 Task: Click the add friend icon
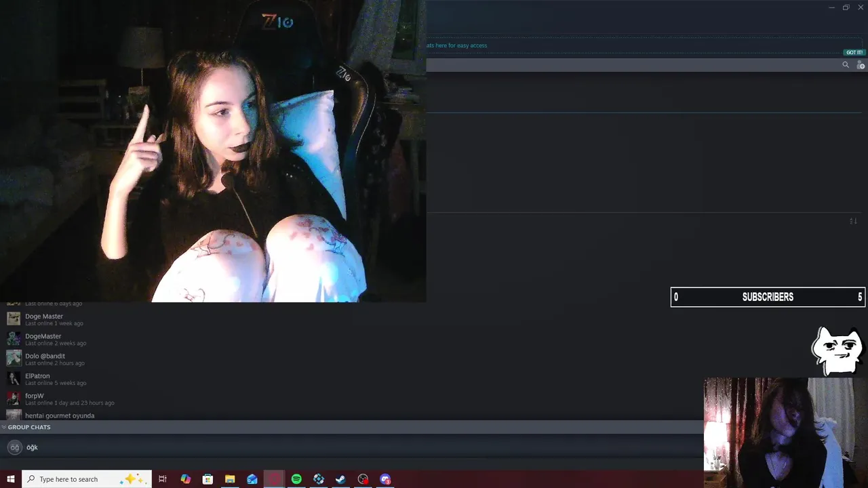pyautogui.click(x=861, y=65)
